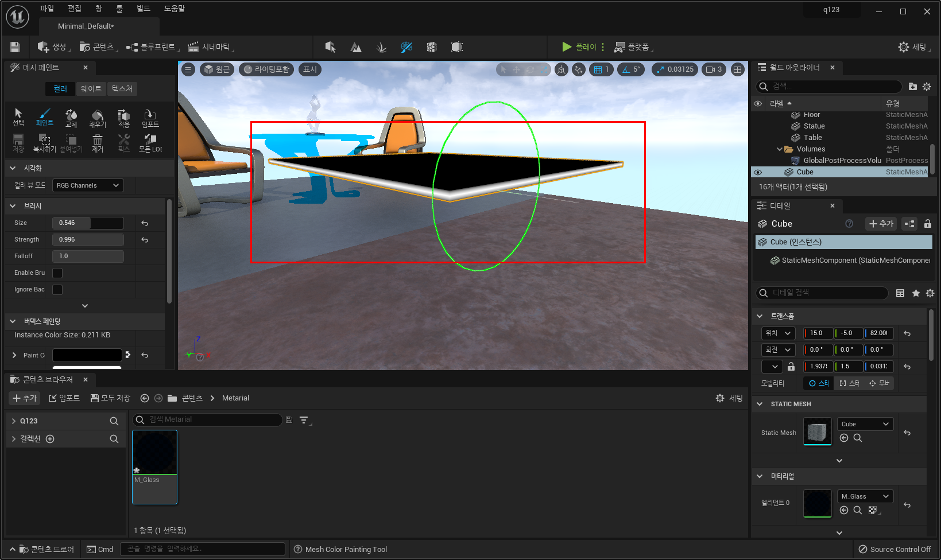Image resolution: width=941 pixels, height=560 pixels.
Task: Click the 픽스 fix tool icon
Action: point(123,143)
